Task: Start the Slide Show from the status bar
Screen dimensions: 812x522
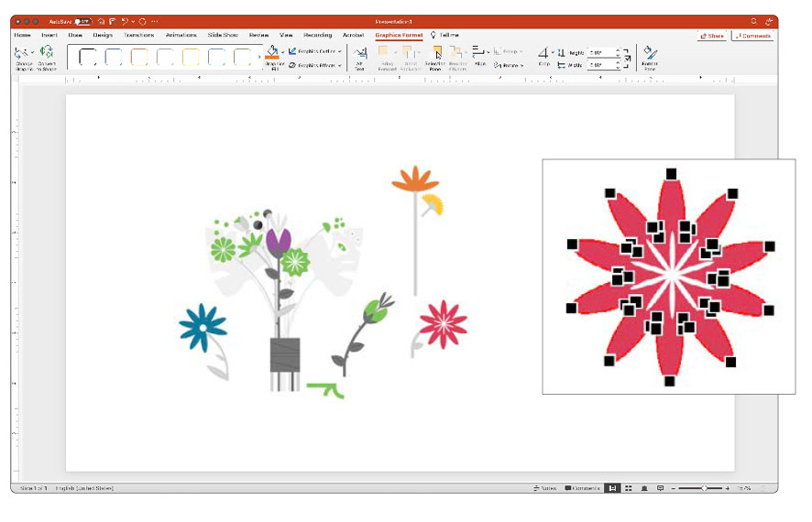Action: coord(660,488)
